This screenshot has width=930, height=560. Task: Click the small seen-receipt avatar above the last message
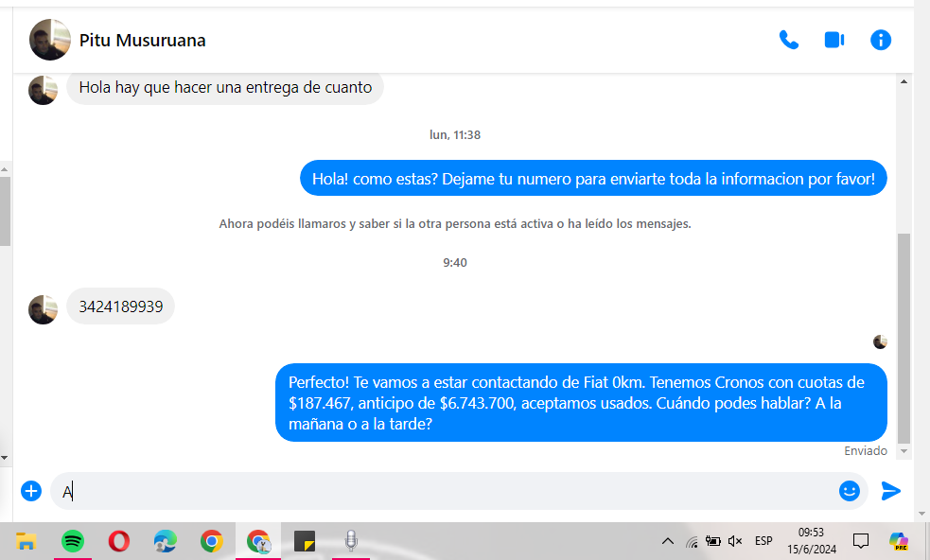coord(880,341)
